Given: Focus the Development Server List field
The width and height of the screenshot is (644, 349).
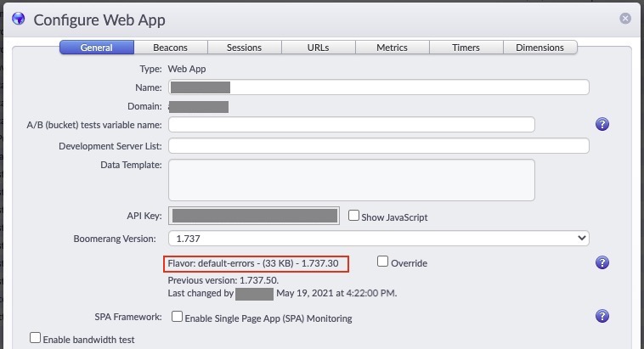Looking at the screenshot, I should click(378, 146).
